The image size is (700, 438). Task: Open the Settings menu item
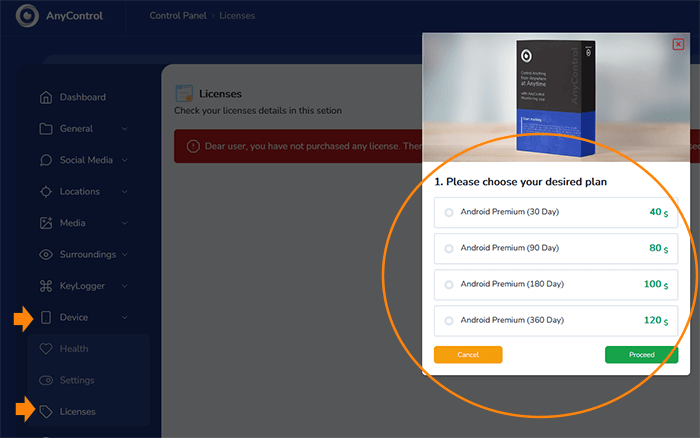(x=76, y=380)
